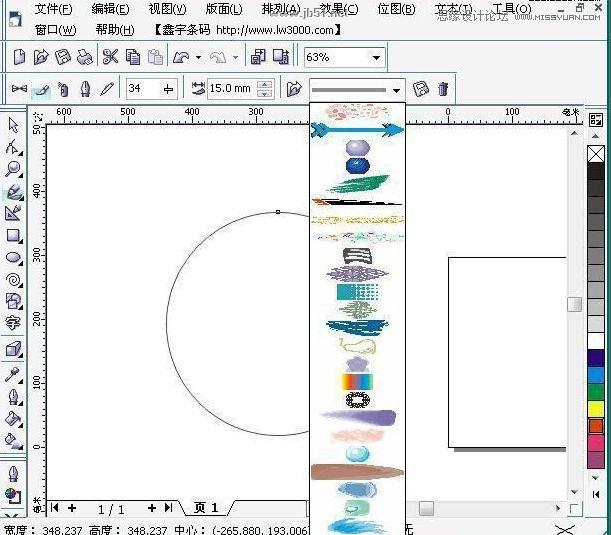Open the 帮助(H) menu
The width and height of the screenshot is (611, 535).
tap(115, 30)
